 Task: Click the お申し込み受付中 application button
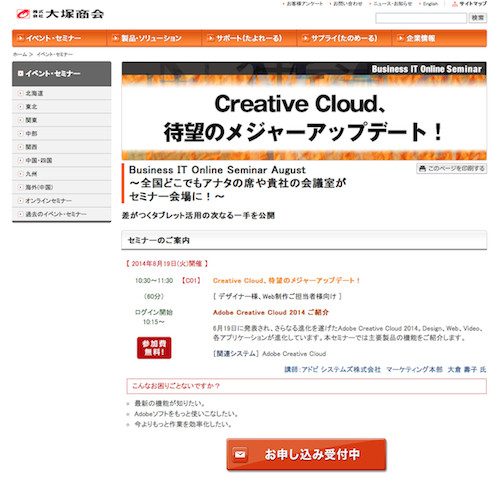tap(306, 454)
